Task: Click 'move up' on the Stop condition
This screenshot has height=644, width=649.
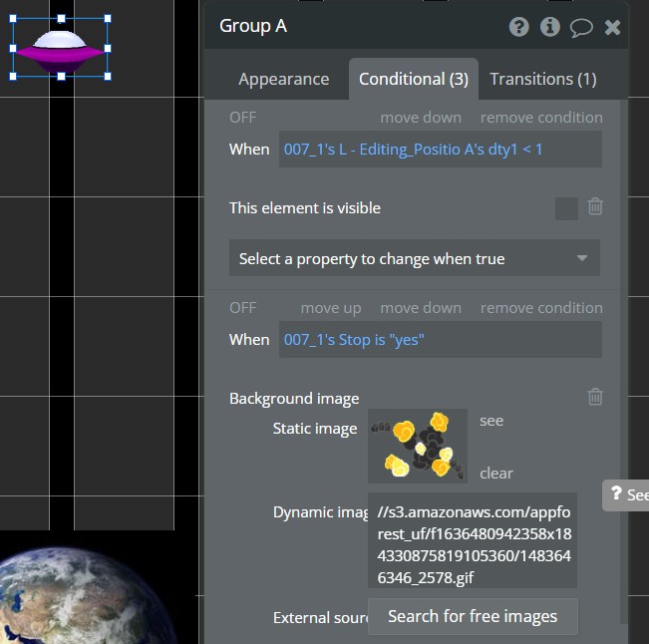Action: 331,308
